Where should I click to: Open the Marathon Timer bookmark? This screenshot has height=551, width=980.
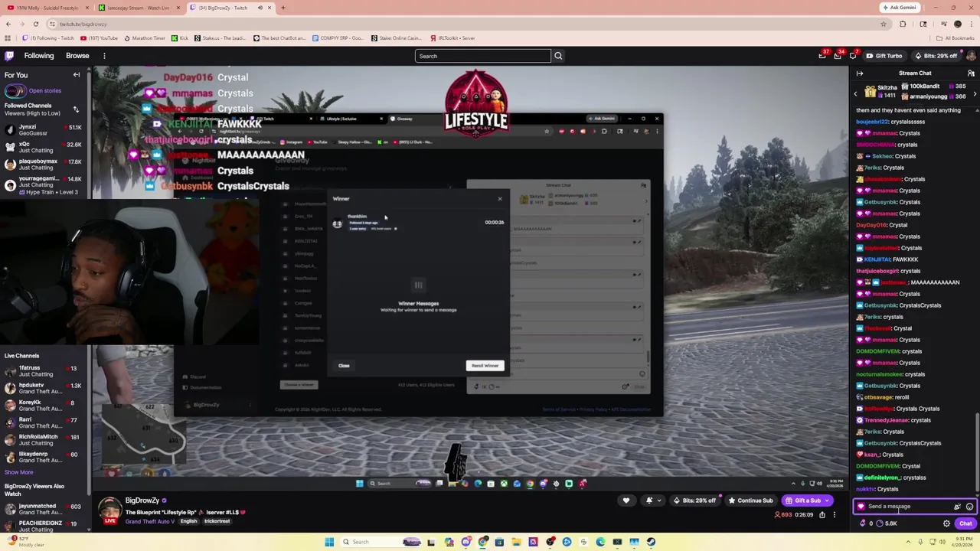click(145, 37)
